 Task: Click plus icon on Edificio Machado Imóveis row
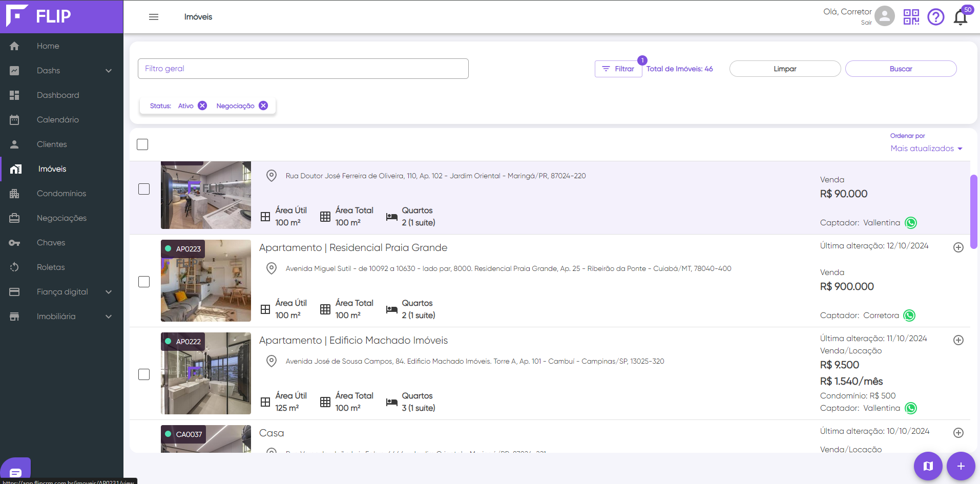click(958, 340)
